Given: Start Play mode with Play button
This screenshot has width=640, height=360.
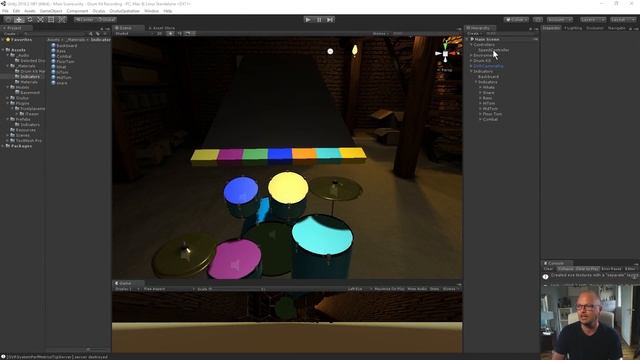Looking at the screenshot, I should click(x=308, y=20).
